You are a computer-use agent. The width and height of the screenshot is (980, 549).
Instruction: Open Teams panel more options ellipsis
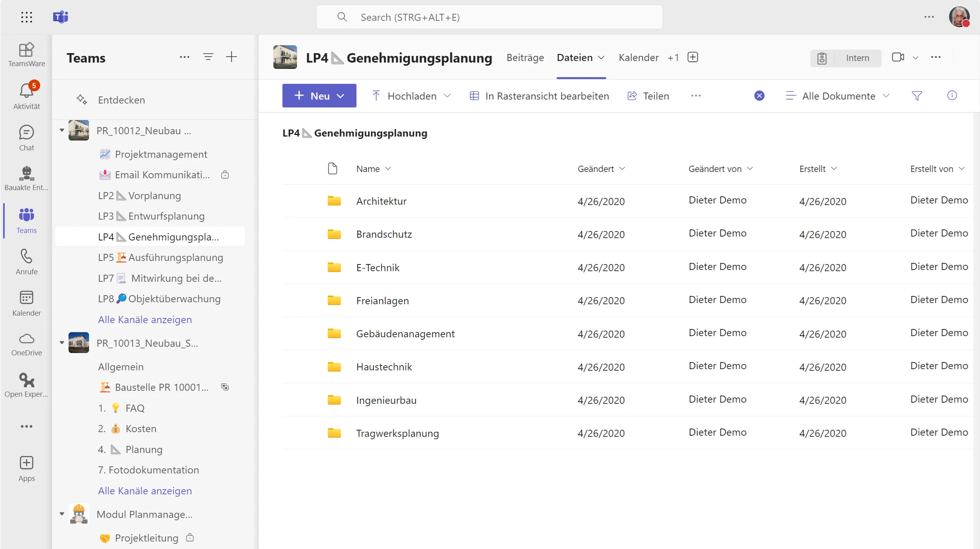184,57
